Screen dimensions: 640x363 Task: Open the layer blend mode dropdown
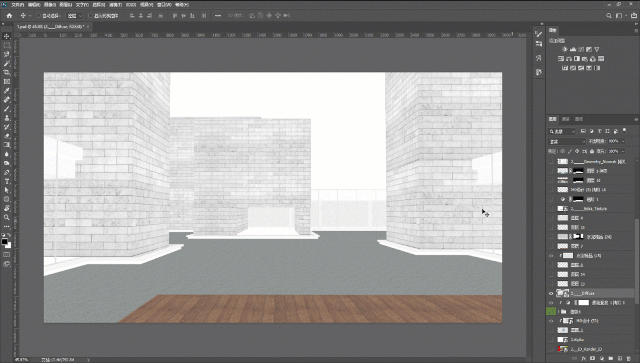click(x=567, y=141)
